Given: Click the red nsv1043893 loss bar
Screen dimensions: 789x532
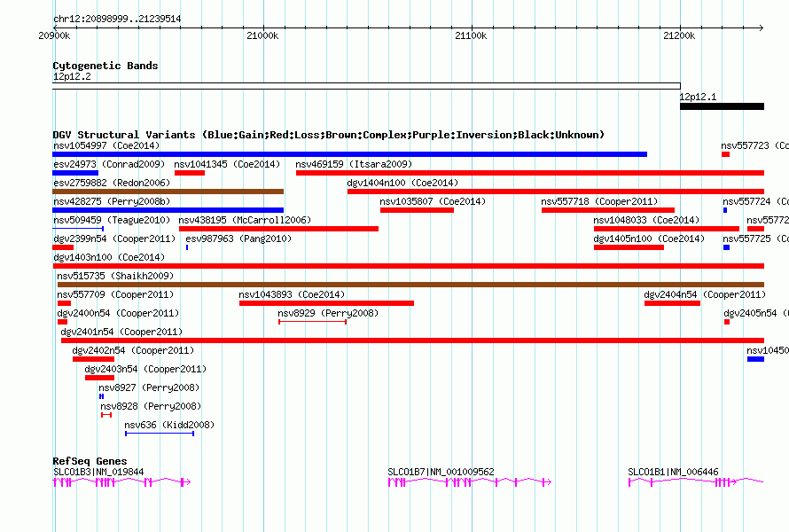Looking at the screenshot, I should [326, 303].
